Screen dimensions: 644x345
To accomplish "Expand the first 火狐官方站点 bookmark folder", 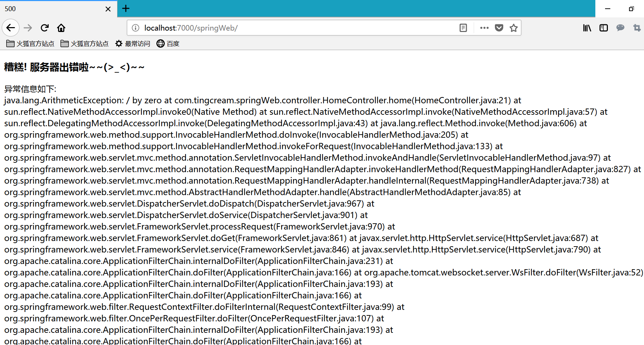I will pos(31,43).
